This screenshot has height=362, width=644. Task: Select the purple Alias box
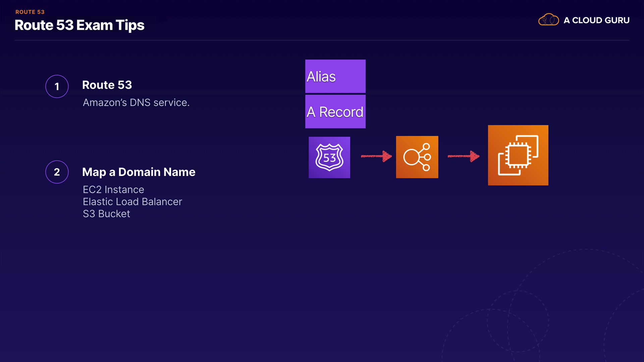pos(335,76)
